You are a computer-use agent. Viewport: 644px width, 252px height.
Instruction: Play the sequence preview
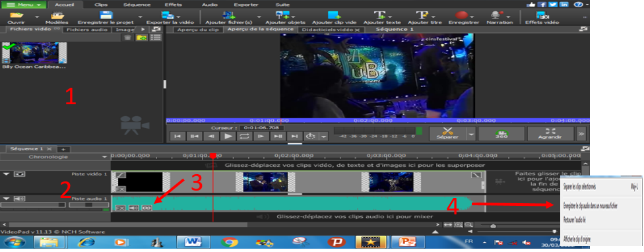tap(228, 137)
